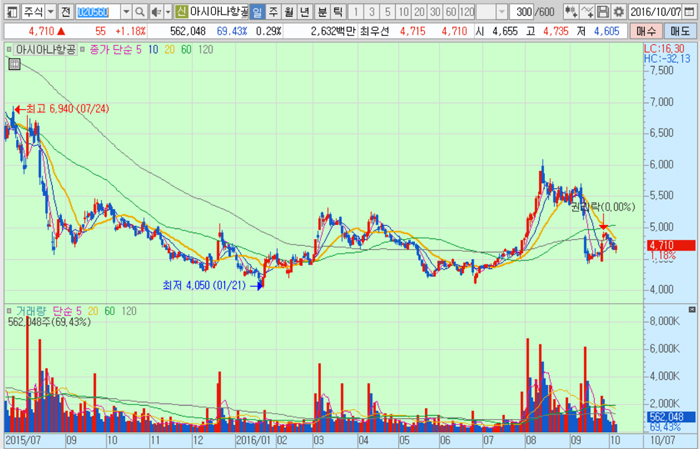Screen dimensions: 700x449
Task: Click the add line indicator icon
Action: pos(587,12)
